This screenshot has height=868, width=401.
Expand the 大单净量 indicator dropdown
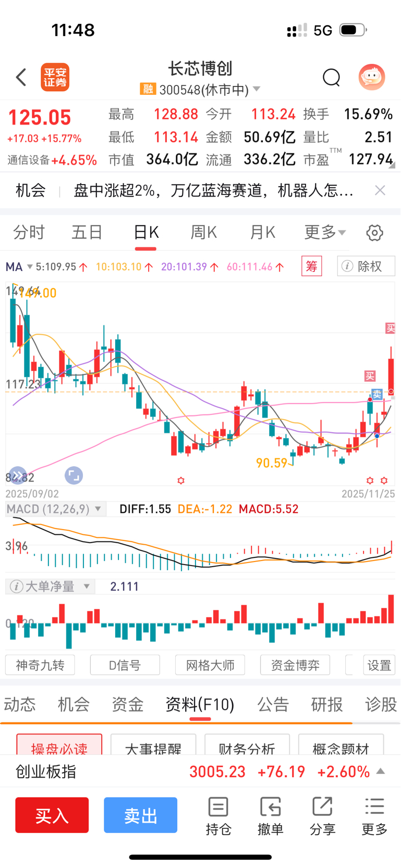click(x=87, y=586)
